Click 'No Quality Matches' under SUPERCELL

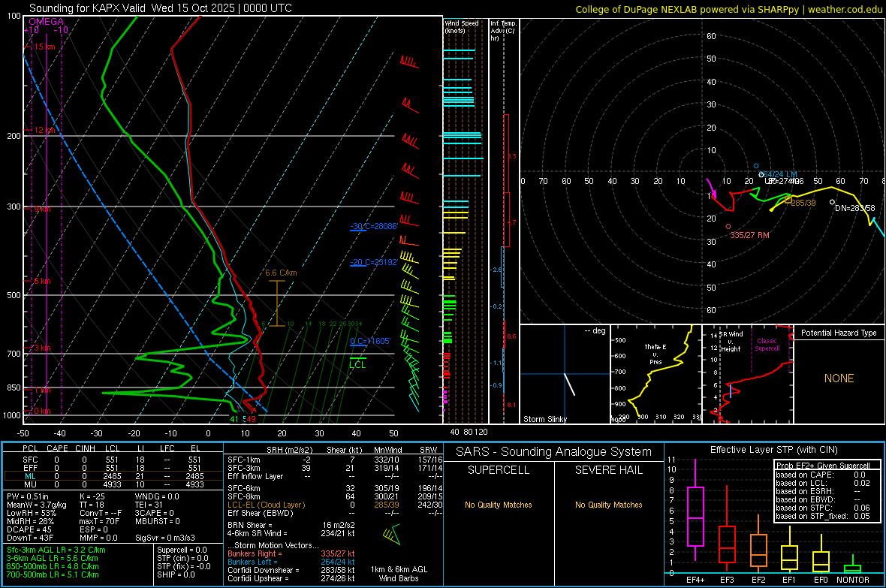pyautogui.click(x=499, y=505)
